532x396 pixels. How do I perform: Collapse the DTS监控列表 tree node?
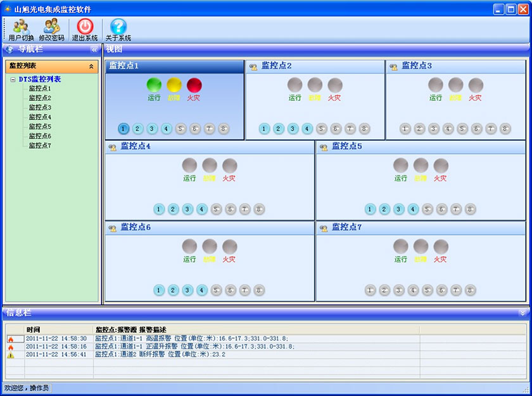(x=13, y=80)
